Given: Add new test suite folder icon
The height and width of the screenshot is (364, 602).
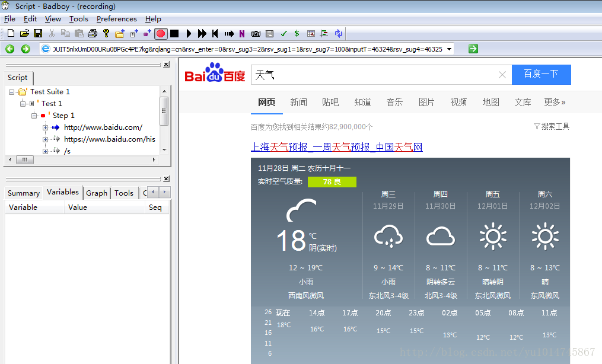Looking at the screenshot, I should [119, 33].
